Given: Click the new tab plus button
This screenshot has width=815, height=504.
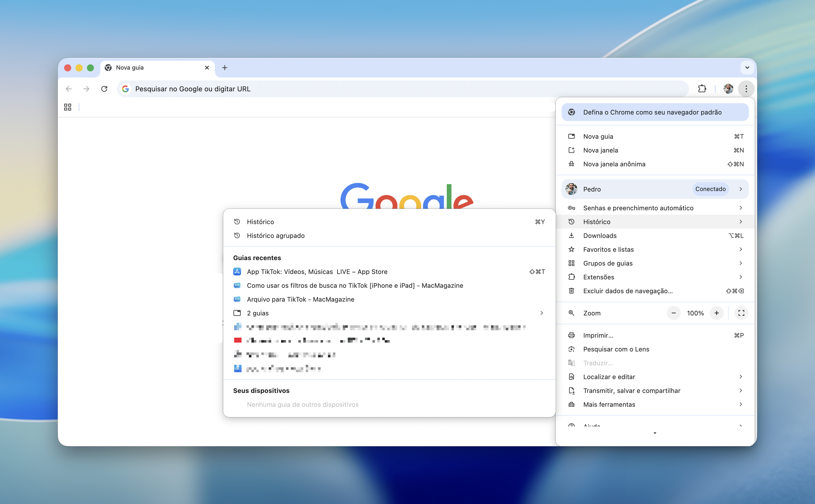Looking at the screenshot, I should click(225, 68).
